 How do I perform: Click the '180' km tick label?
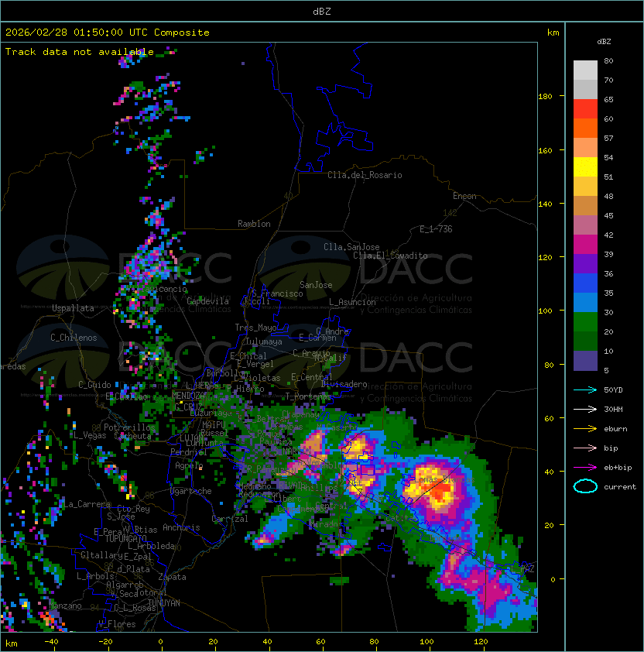pos(545,97)
